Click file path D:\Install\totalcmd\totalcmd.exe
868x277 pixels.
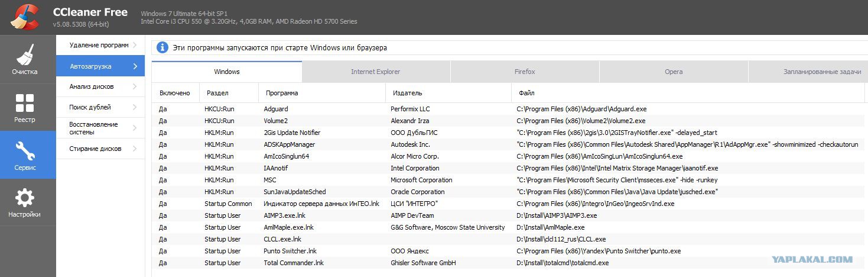[563, 263]
